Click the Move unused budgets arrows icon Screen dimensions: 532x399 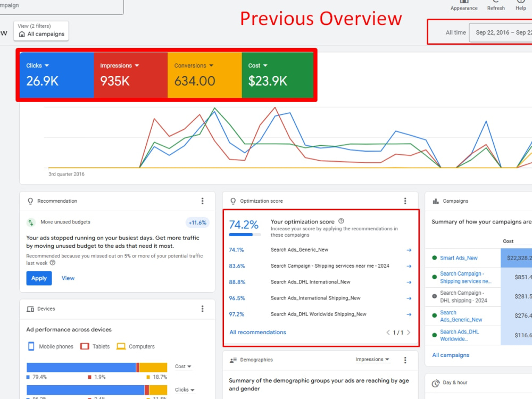(31, 222)
